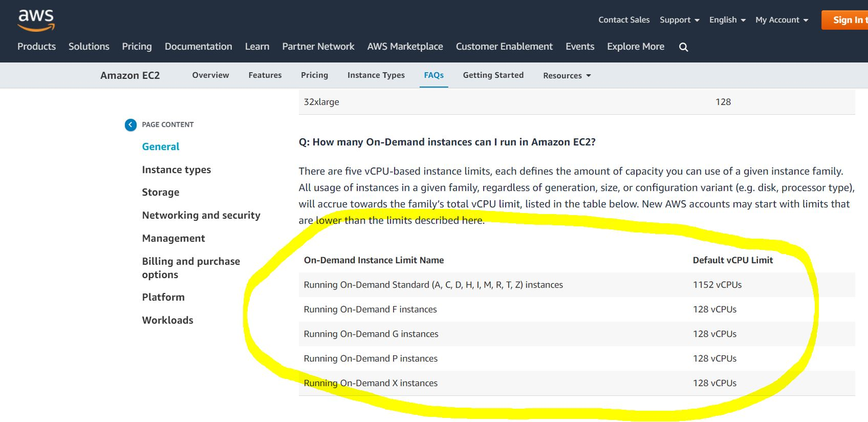Go to Billing and purchase options section
868x422 pixels.
[191, 268]
